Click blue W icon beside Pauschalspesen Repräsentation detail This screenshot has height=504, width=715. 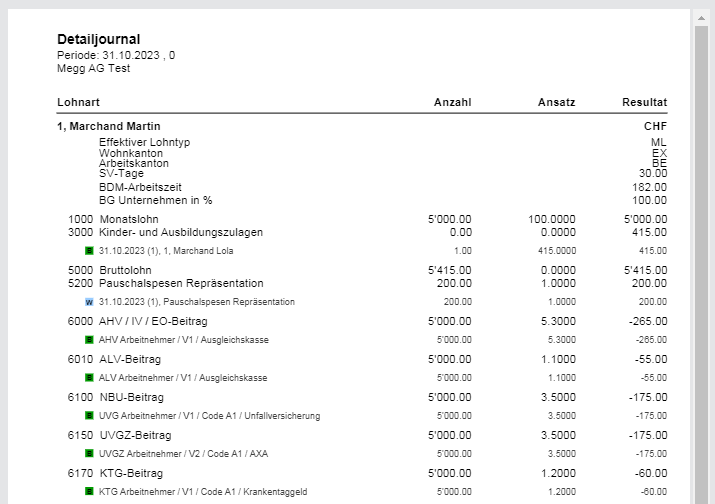[x=89, y=302]
